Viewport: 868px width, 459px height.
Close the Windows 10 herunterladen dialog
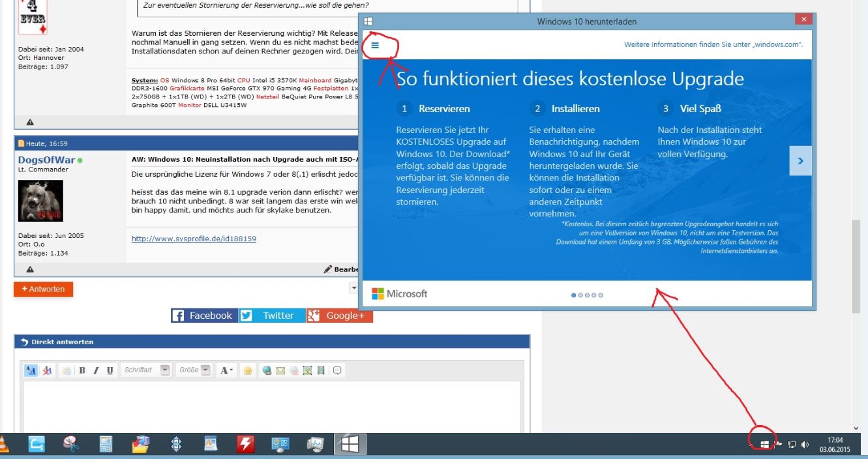[804, 20]
